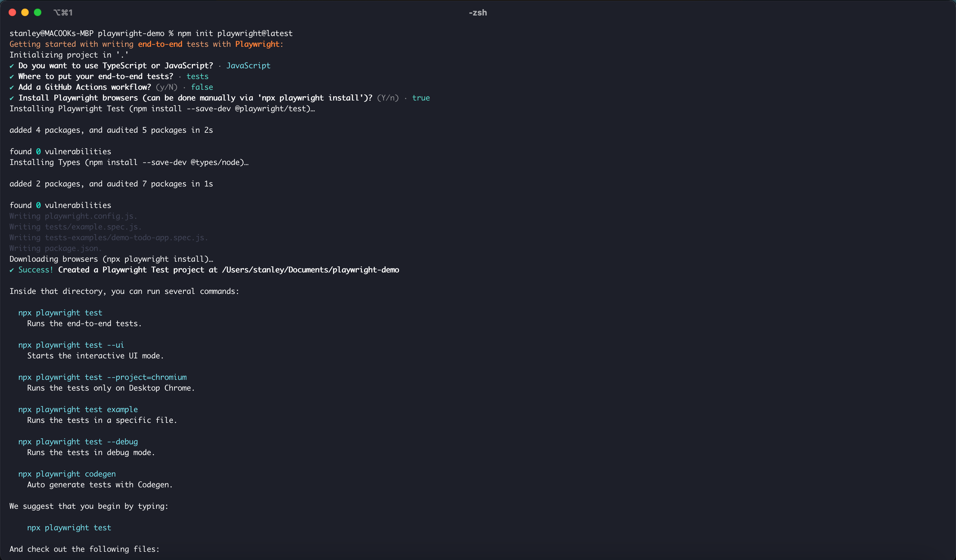Click 'Writing playwright.config.js.' line
Screen dimensions: 956x560
[73, 216]
